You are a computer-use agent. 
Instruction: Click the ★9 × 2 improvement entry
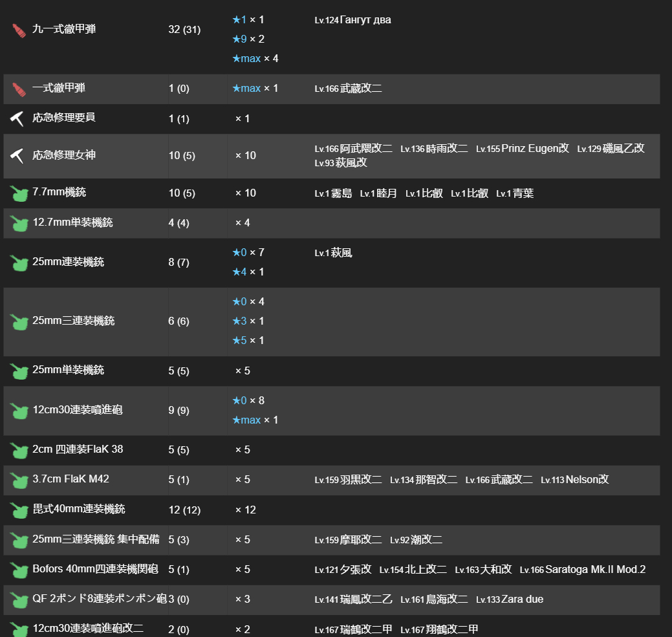pos(248,39)
